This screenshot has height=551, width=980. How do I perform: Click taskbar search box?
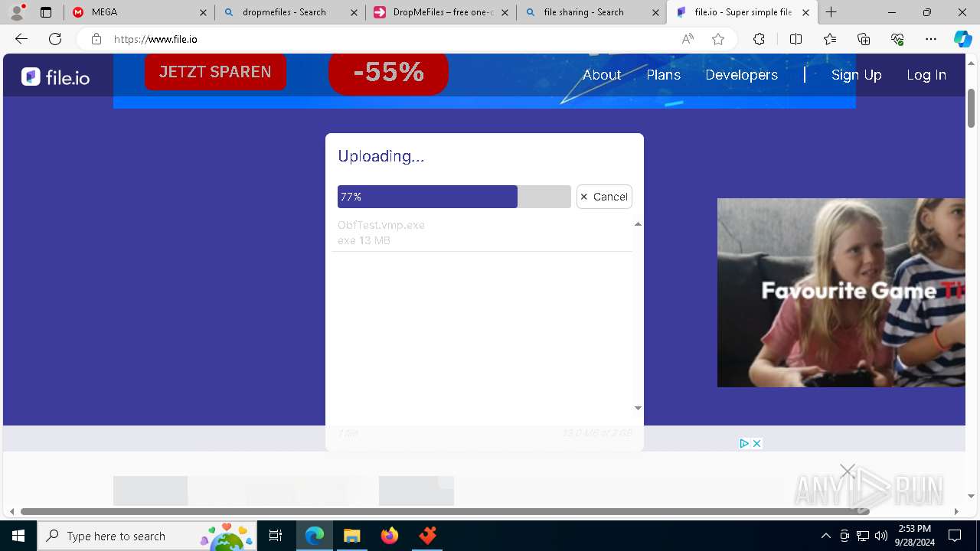[x=148, y=536]
